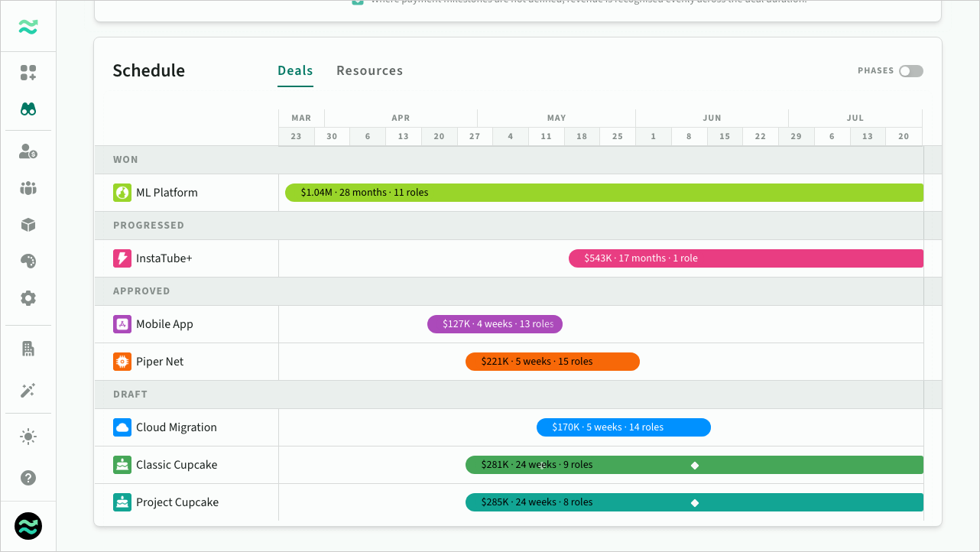Toggle light mode sun icon
Viewport: 980px width, 552px height.
pyautogui.click(x=28, y=437)
